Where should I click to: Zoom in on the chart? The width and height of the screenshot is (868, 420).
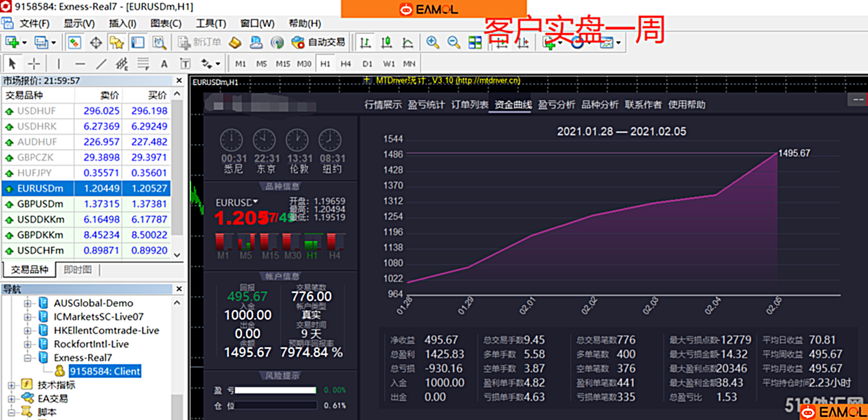[433, 42]
